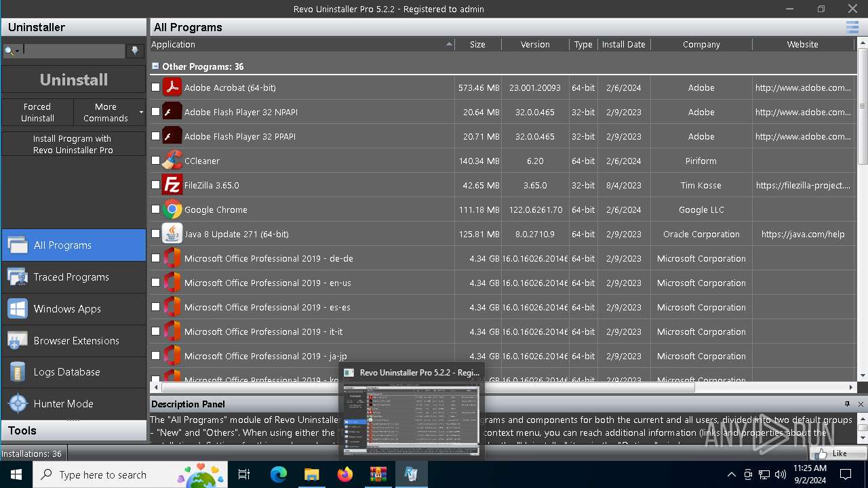Click the Uninstall button
868x488 pixels.
pyautogui.click(x=73, y=79)
